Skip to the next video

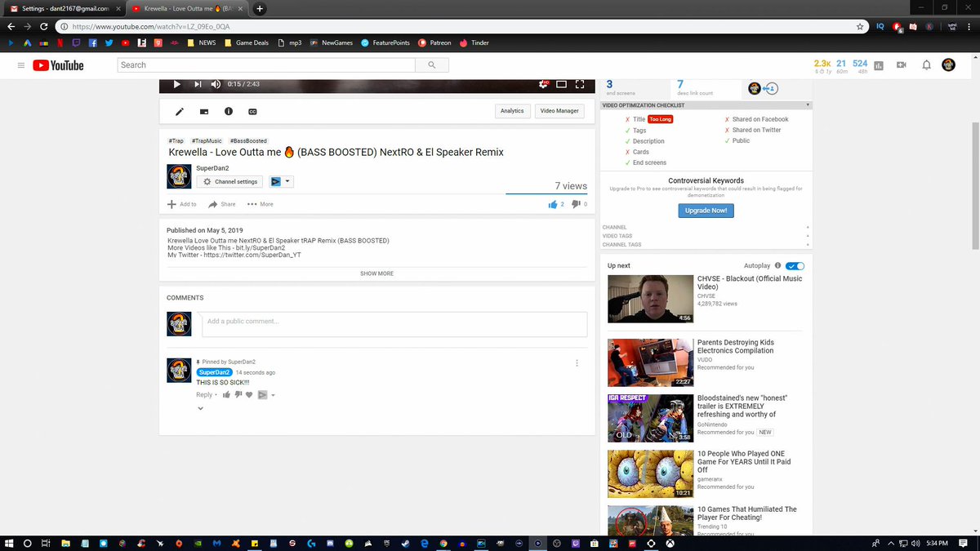(198, 84)
